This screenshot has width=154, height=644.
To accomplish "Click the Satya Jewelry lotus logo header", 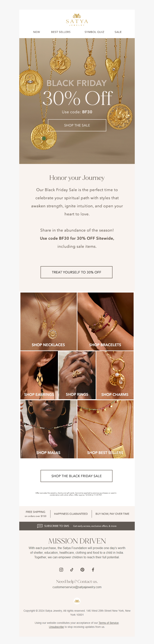I will pyautogui.click(x=77, y=19).
